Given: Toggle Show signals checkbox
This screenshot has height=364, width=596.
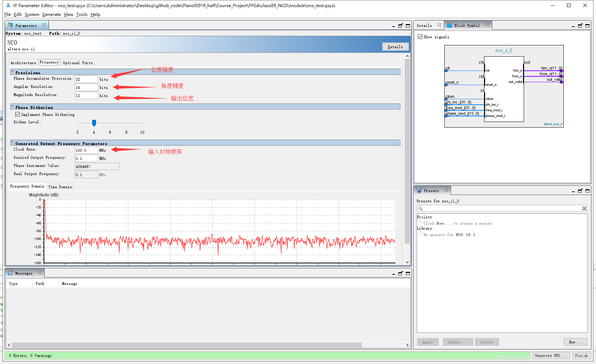Looking at the screenshot, I should [x=420, y=37].
